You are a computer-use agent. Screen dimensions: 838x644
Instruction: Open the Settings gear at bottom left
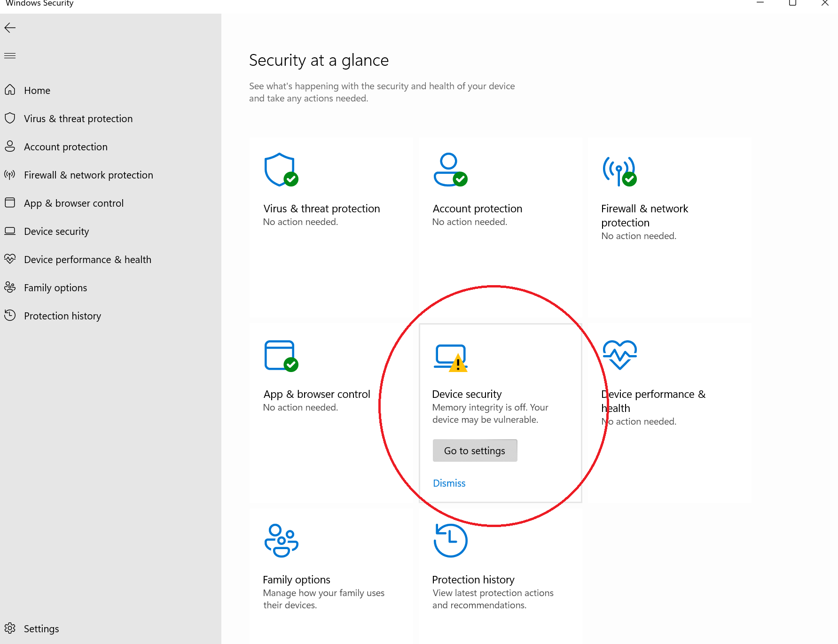(10, 628)
